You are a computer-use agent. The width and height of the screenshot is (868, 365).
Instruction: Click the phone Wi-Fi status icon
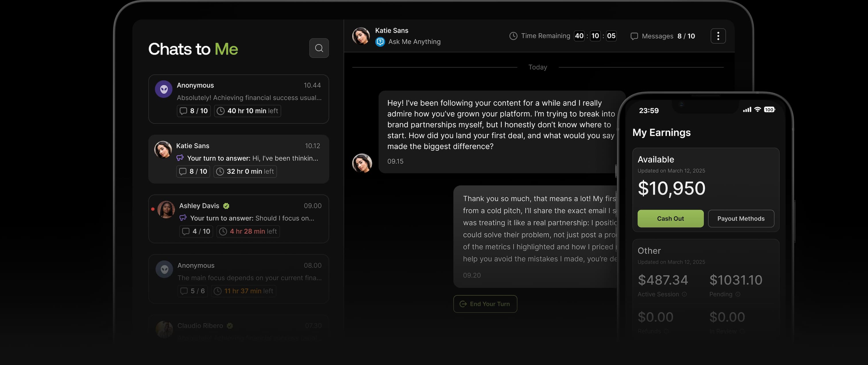(x=757, y=109)
